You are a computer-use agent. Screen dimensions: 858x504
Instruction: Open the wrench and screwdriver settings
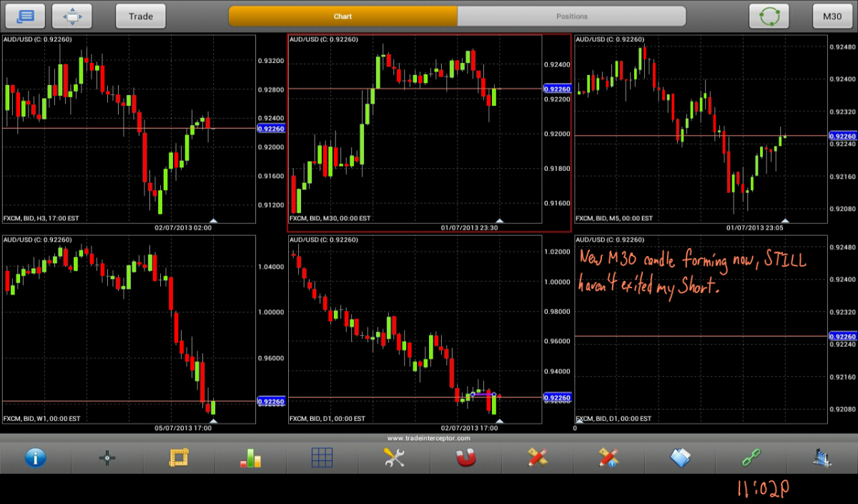[x=394, y=458]
